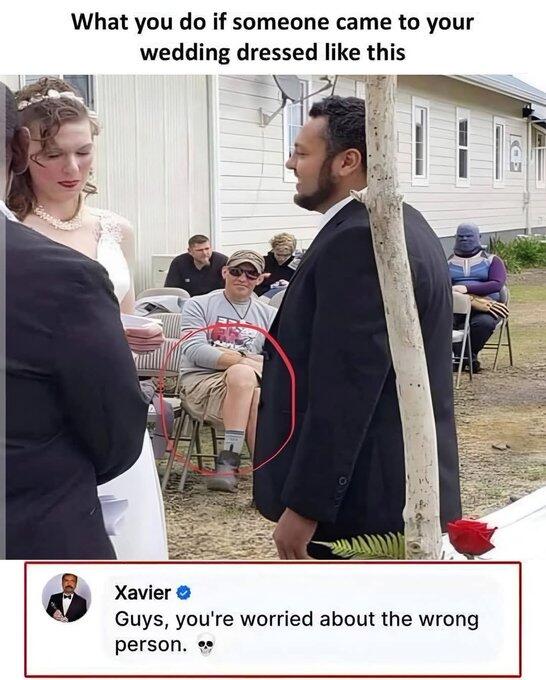546x680 pixels.
Task: Click the satellite dish on the building
Action: pos(287,88)
